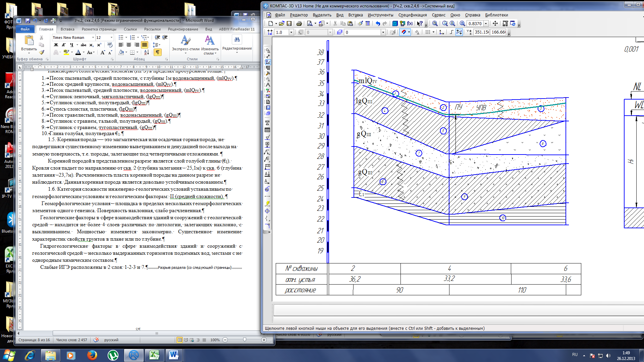Open the ABBYY FineReader 11 tab
This screenshot has height=362, width=644.
[x=237, y=29]
